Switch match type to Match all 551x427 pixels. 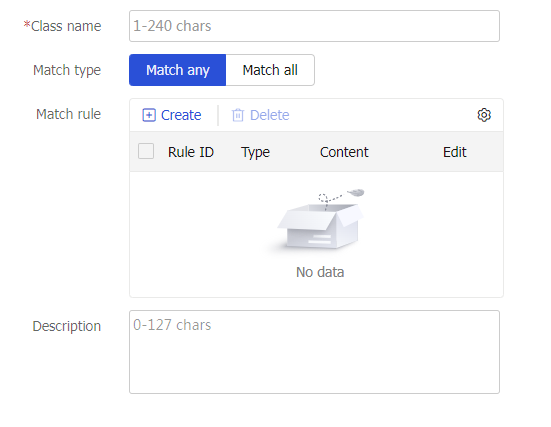coord(270,70)
